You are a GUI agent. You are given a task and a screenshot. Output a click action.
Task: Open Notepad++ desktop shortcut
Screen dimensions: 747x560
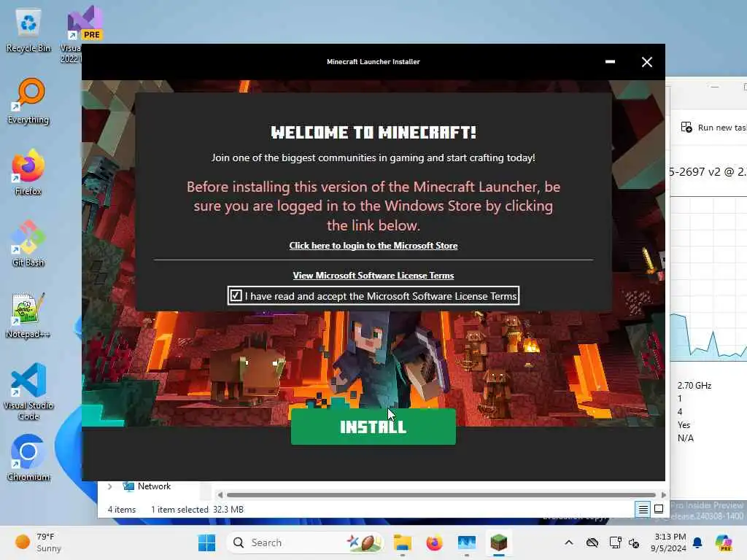coord(28,315)
